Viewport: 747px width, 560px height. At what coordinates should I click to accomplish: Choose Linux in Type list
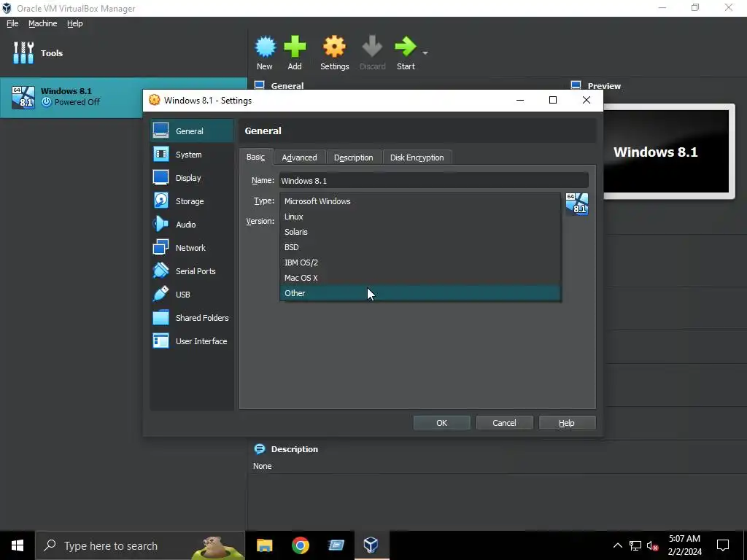pyautogui.click(x=420, y=216)
